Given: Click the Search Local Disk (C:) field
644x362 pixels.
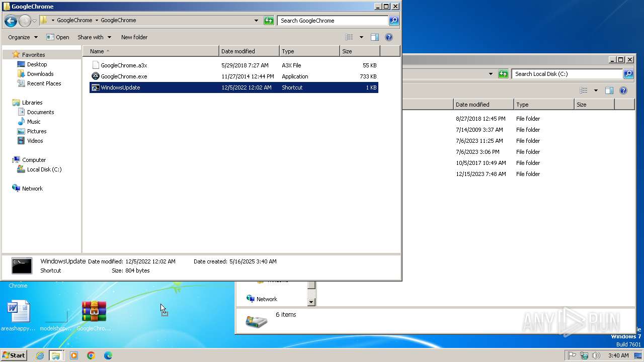Looking at the screenshot, I should tap(567, 74).
